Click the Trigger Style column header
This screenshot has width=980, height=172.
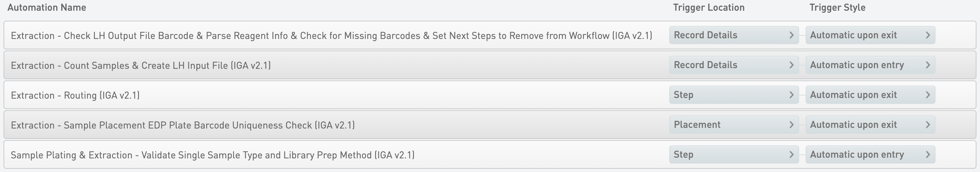click(837, 7)
